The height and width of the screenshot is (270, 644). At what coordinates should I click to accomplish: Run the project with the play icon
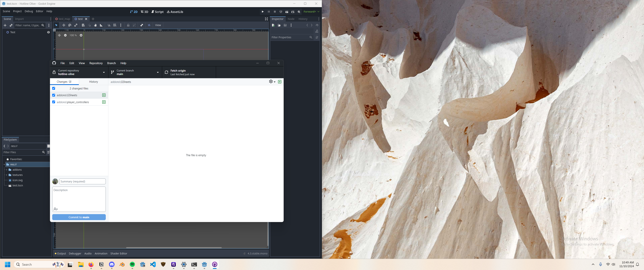point(262,12)
